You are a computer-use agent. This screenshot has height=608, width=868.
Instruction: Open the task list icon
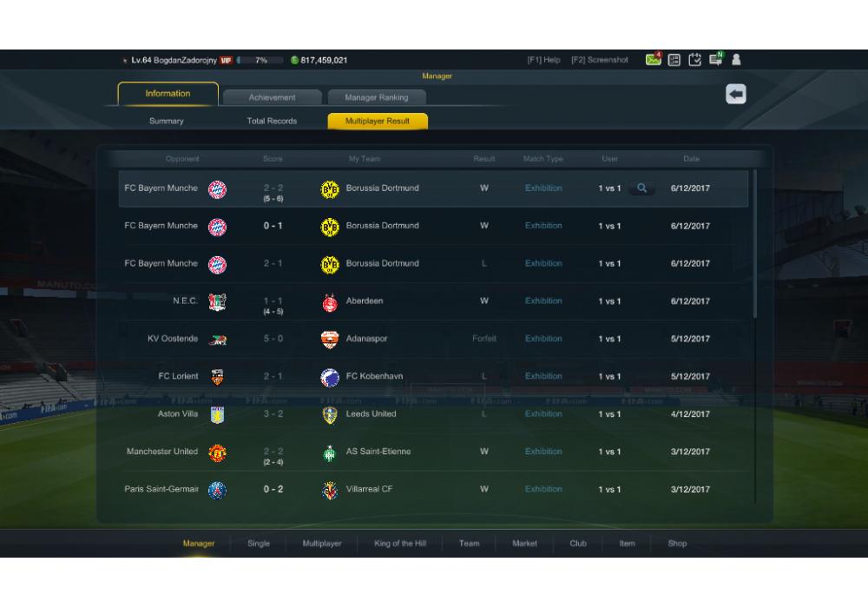674,60
